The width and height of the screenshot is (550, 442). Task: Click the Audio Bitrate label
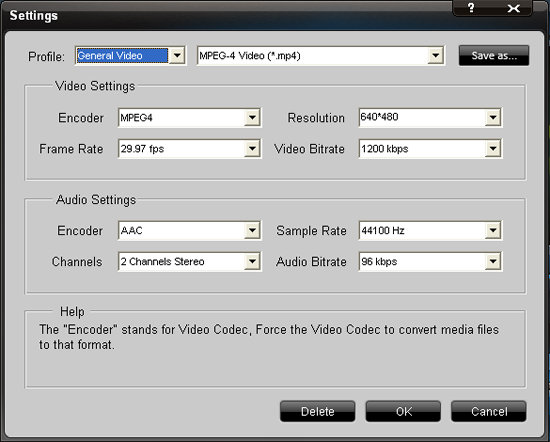pyautogui.click(x=311, y=262)
